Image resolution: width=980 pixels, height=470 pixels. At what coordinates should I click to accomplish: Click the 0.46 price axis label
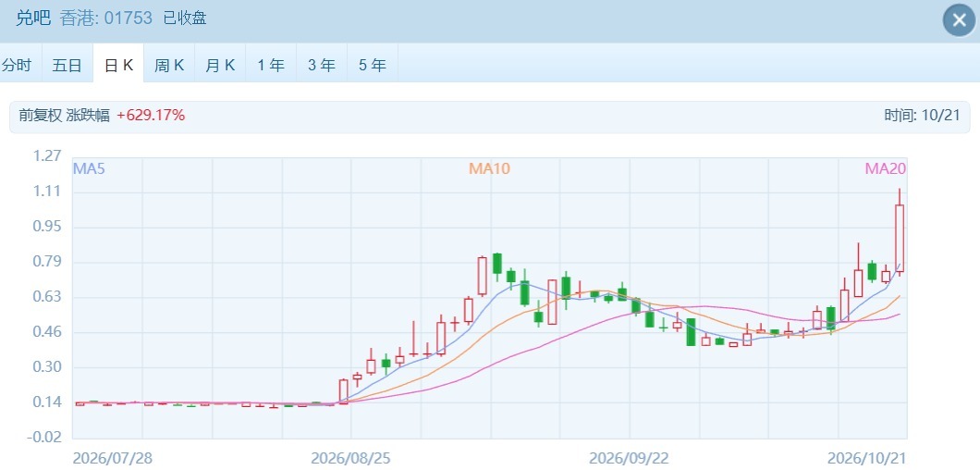pos(47,332)
